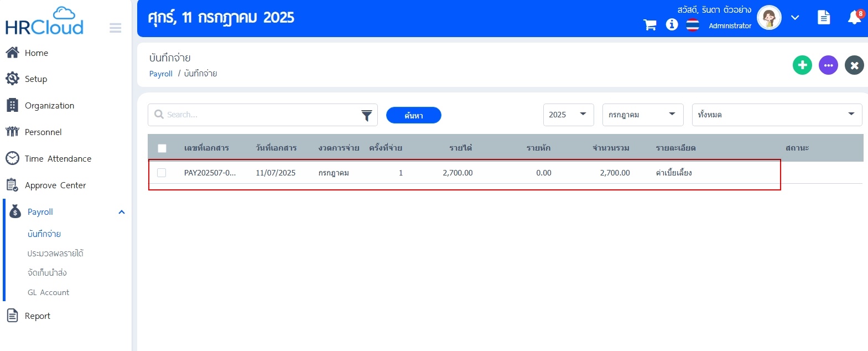Viewport: 868px width, 351px height.
Task: Open the info circle icon
Action: 672,24
